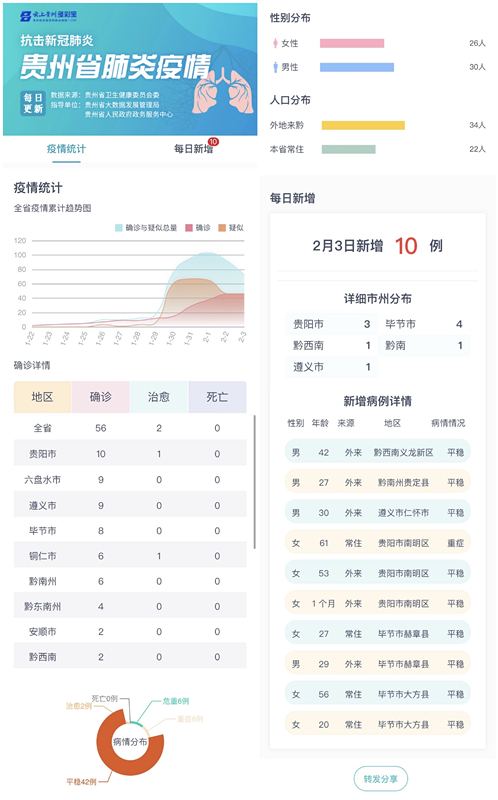498x800 pixels.
Task: Click the 26人 value for 女性
Action: pos(477,43)
